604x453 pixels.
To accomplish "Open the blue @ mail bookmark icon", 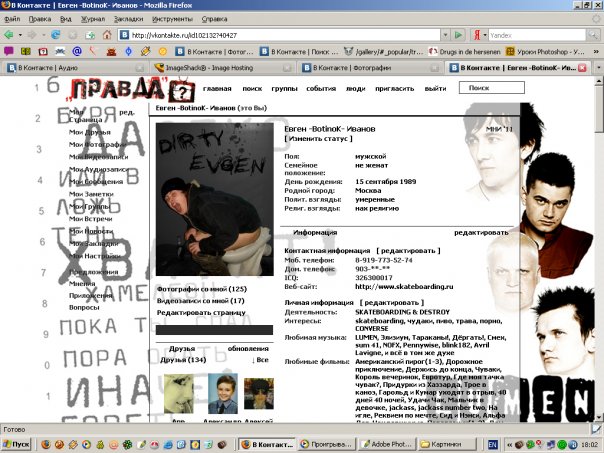I will point(77,51).
